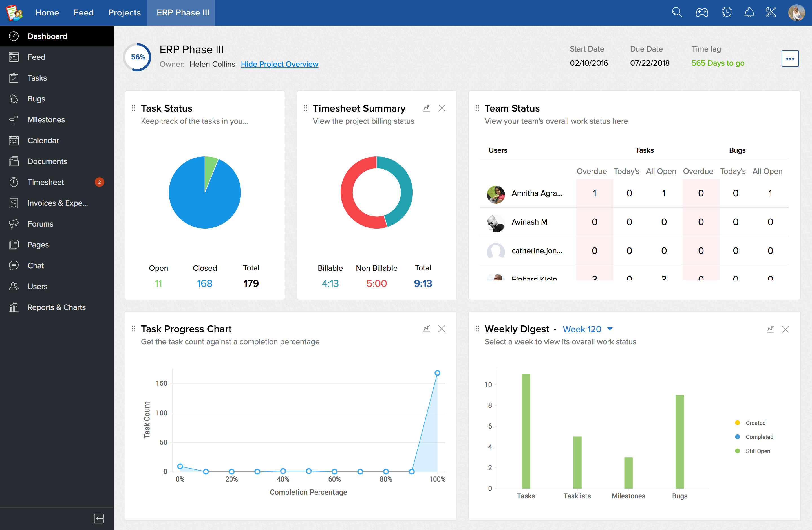This screenshot has height=530, width=812.
Task: Click the Bugs icon in sidebar
Action: point(14,98)
